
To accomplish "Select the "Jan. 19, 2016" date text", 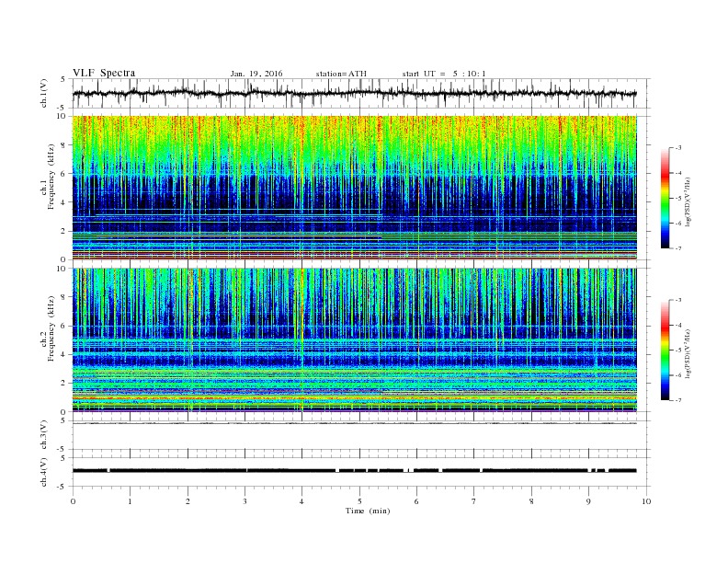I will pyautogui.click(x=256, y=74).
